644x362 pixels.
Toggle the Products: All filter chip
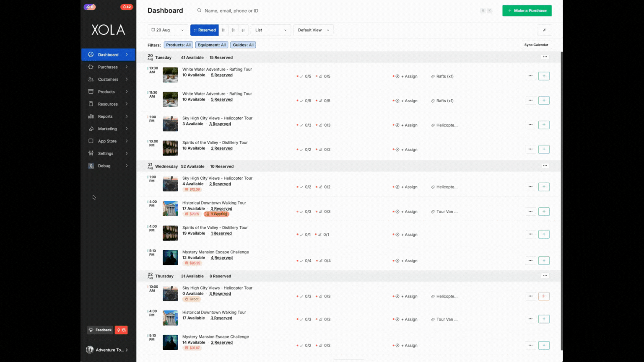178,45
